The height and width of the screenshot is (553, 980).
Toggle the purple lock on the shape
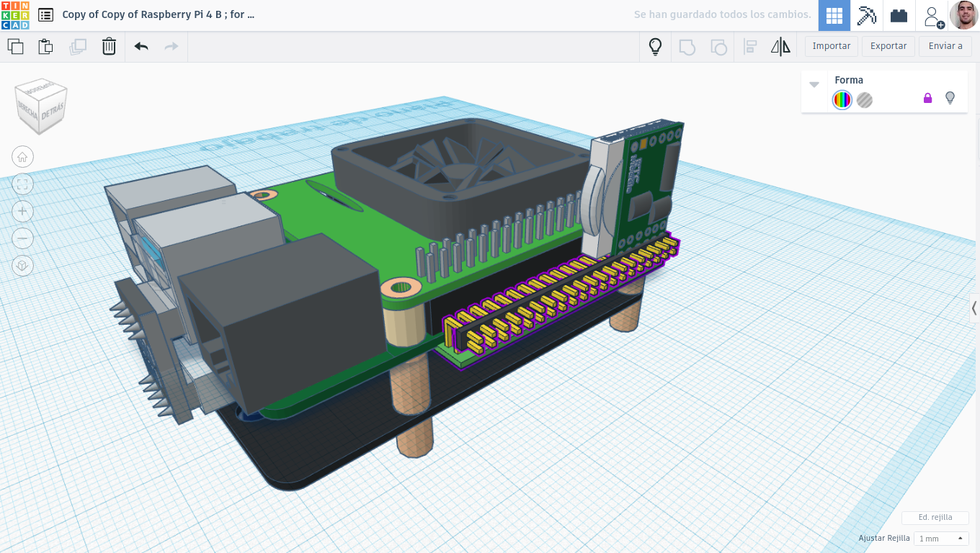coord(927,98)
